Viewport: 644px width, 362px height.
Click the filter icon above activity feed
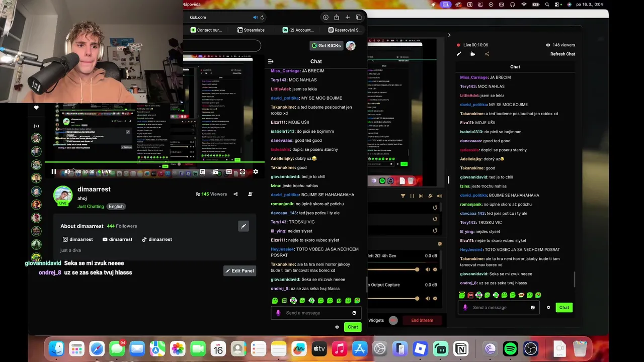403,196
